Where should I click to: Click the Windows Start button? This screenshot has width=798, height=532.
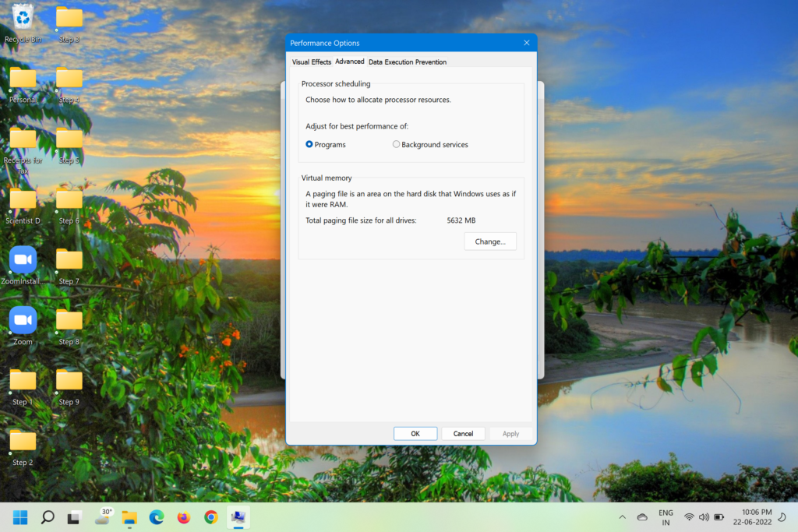[x=20, y=516]
